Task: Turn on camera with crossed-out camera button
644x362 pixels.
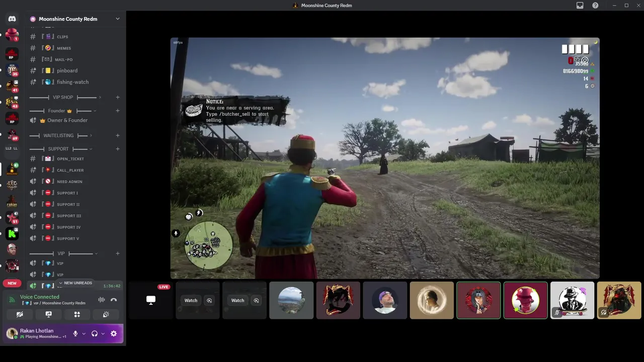Action: (x=20, y=314)
